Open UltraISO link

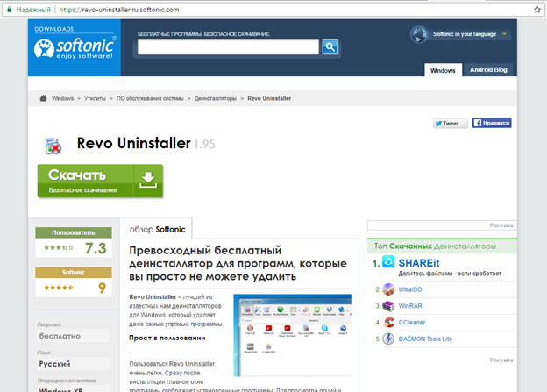tap(410, 289)
